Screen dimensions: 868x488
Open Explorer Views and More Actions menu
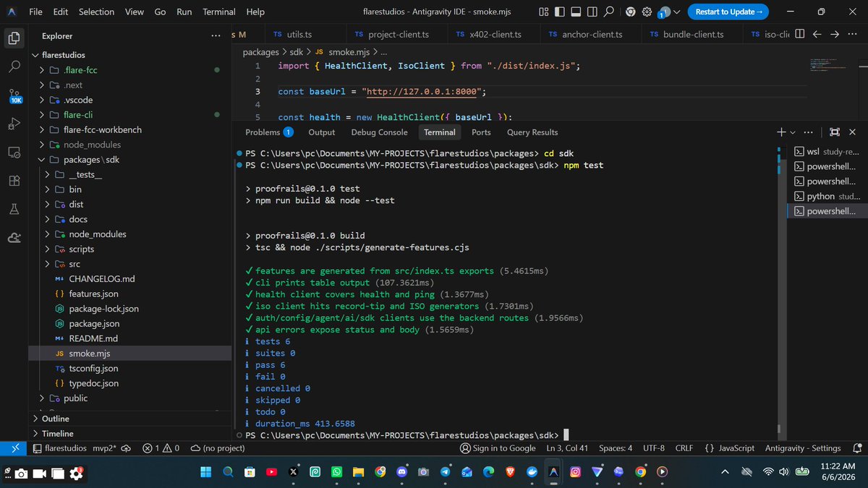pos(216,35)
